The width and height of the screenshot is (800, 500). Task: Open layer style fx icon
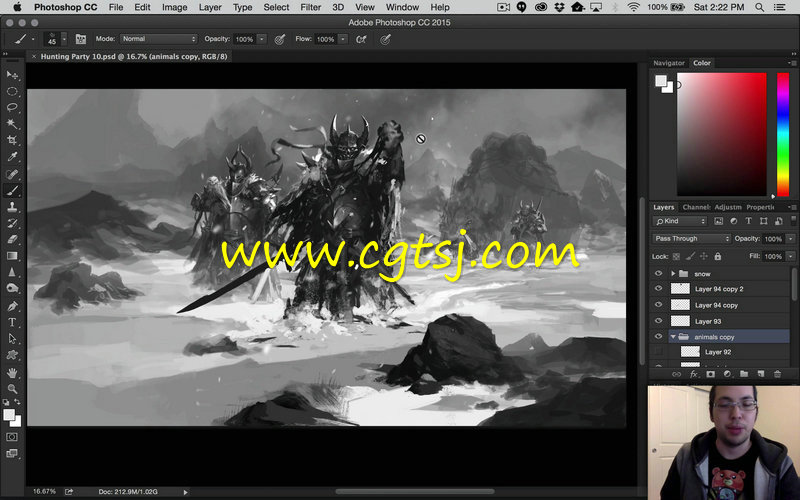click(x=693, y=374)
